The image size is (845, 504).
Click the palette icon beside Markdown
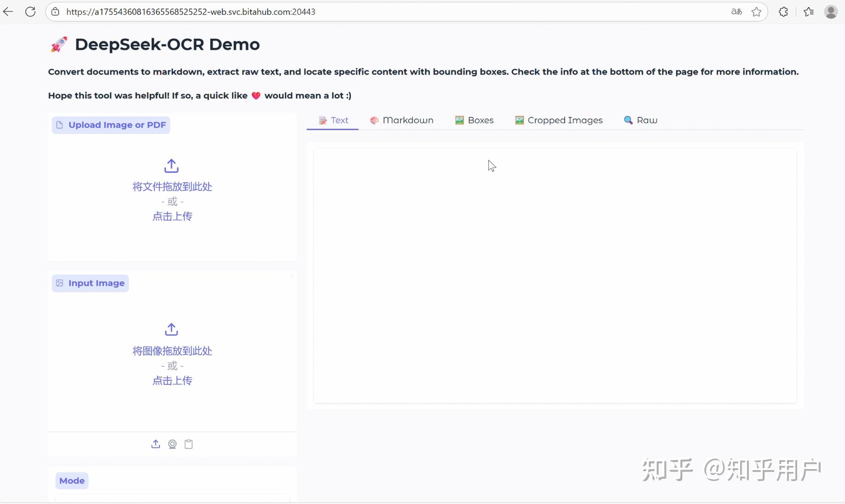click(x=374, y=120)
